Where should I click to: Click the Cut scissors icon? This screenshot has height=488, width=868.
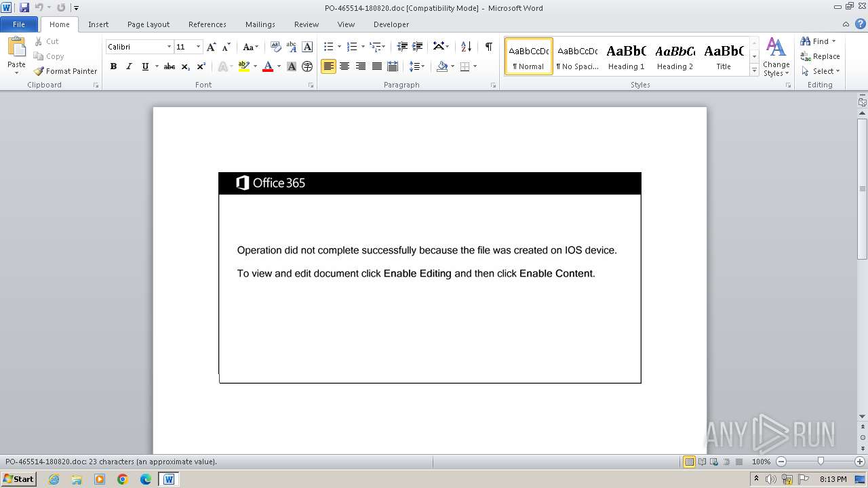pos(39,41)
